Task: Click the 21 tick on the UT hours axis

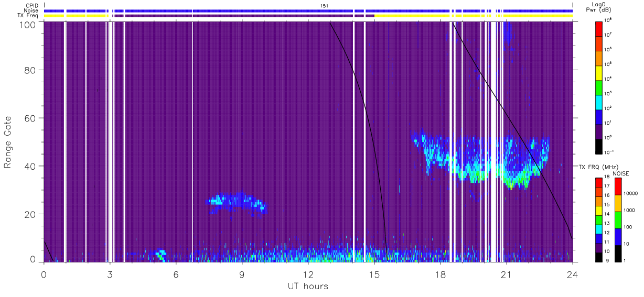Action: [507, 274]
